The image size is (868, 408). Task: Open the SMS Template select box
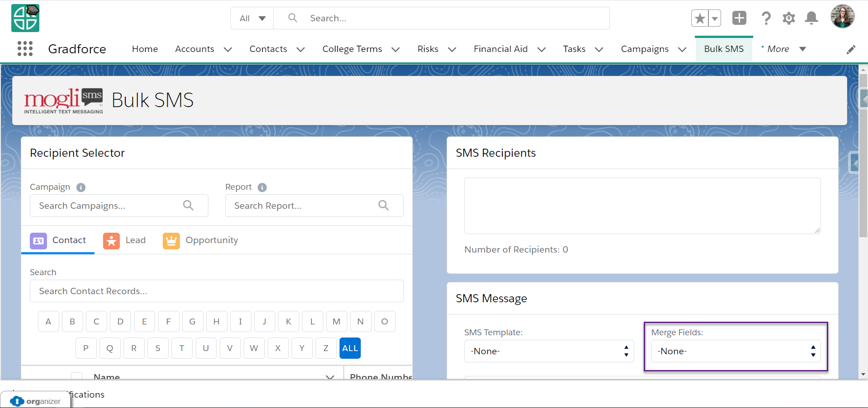(x=549, y=351)
